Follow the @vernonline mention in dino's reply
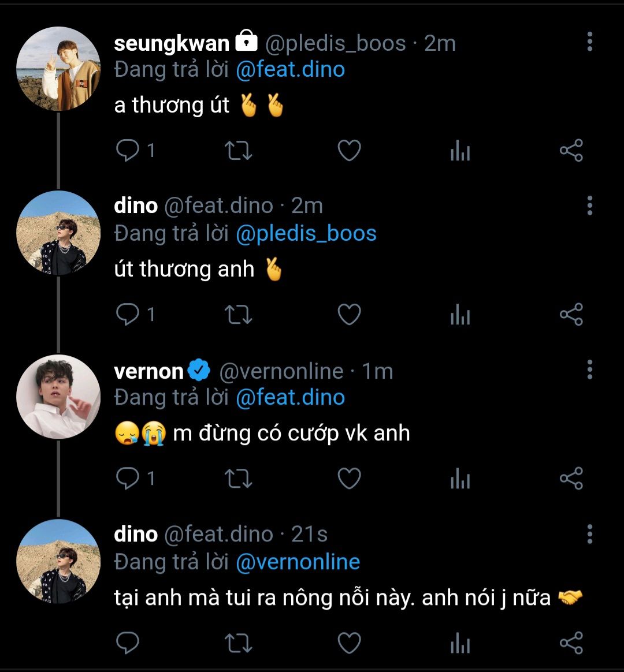This screenshot has width=624, height=672. point(298,562)
